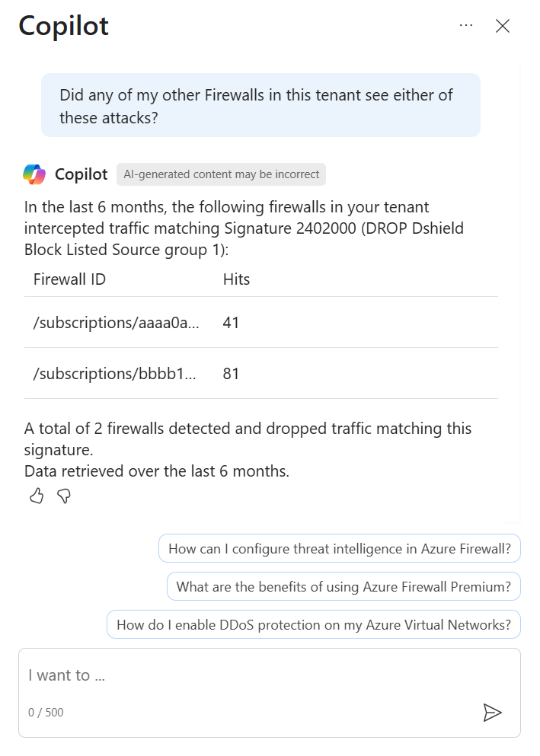
Task: Click the AI-generated content disclaimer badge
Action: [x=222, y=174]
